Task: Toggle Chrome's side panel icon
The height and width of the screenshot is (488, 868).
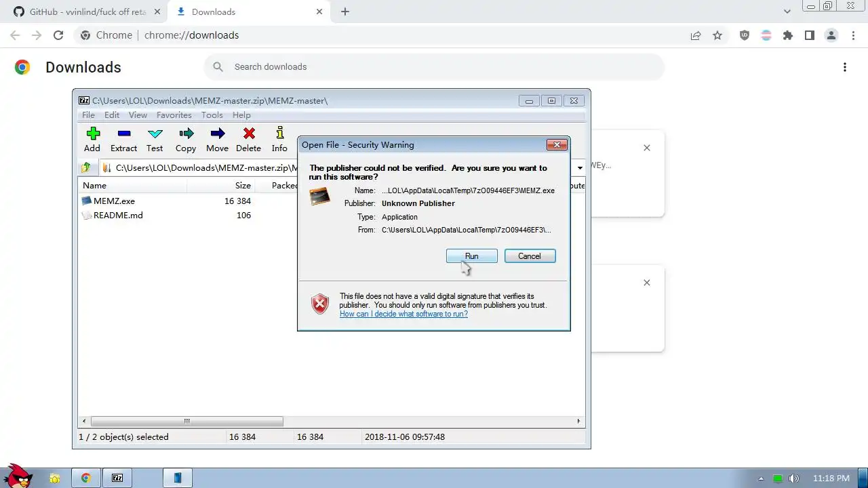Action: [810, 35]
